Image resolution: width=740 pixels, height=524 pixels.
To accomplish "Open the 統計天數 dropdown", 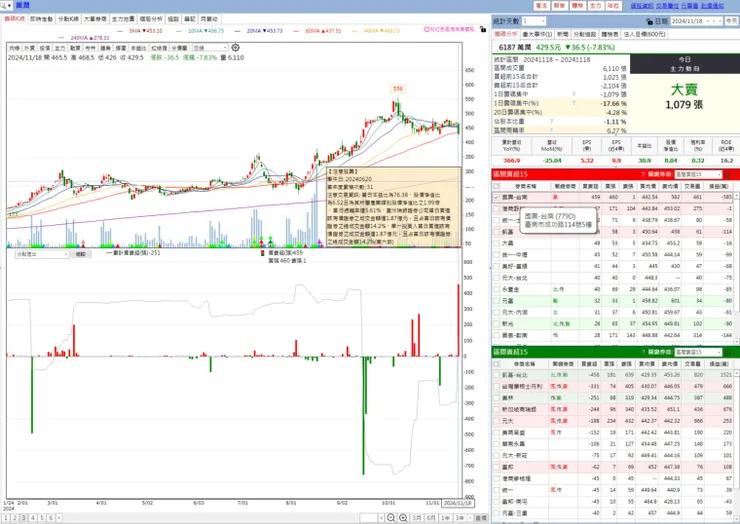I will [x=534, y=21].
